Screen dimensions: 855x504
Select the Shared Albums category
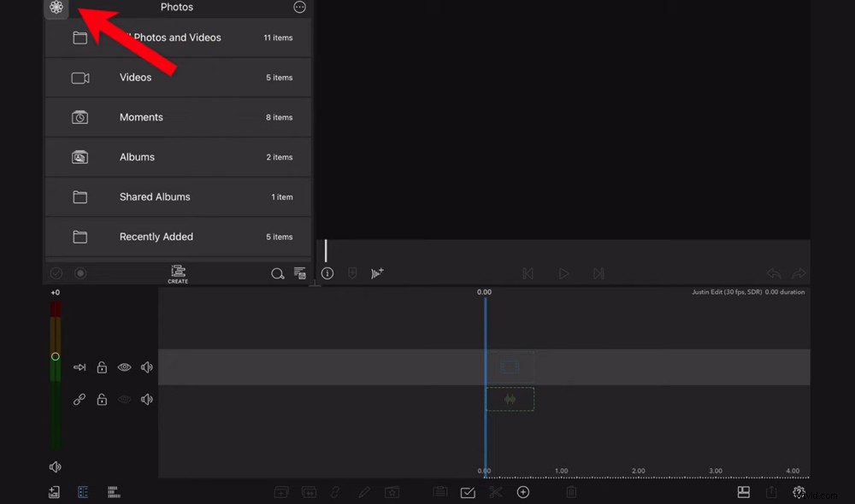click(x=177, y=196)
